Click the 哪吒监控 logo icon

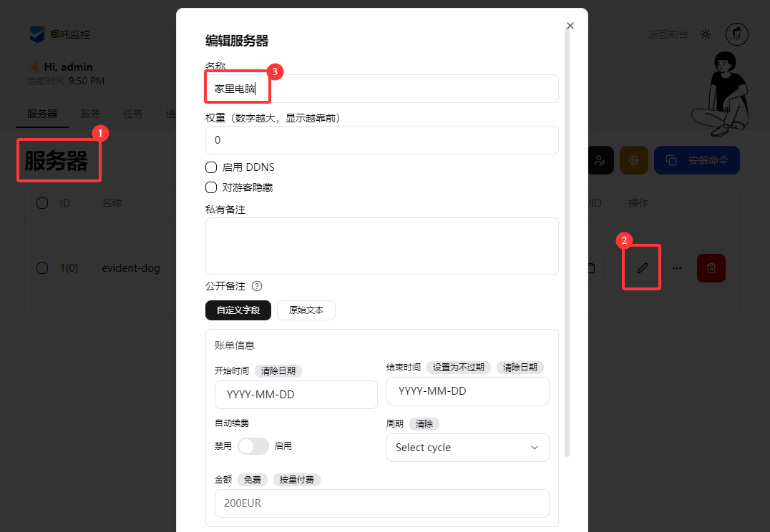(36, 34)
